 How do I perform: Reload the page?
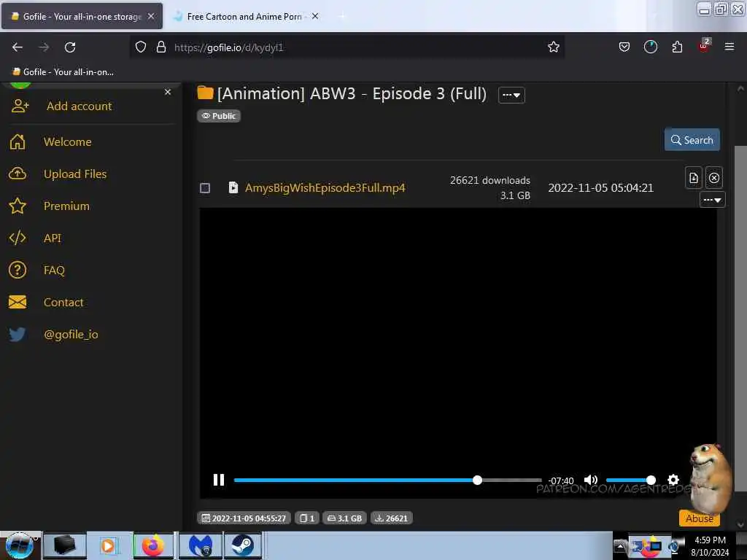tap(70, 47)
